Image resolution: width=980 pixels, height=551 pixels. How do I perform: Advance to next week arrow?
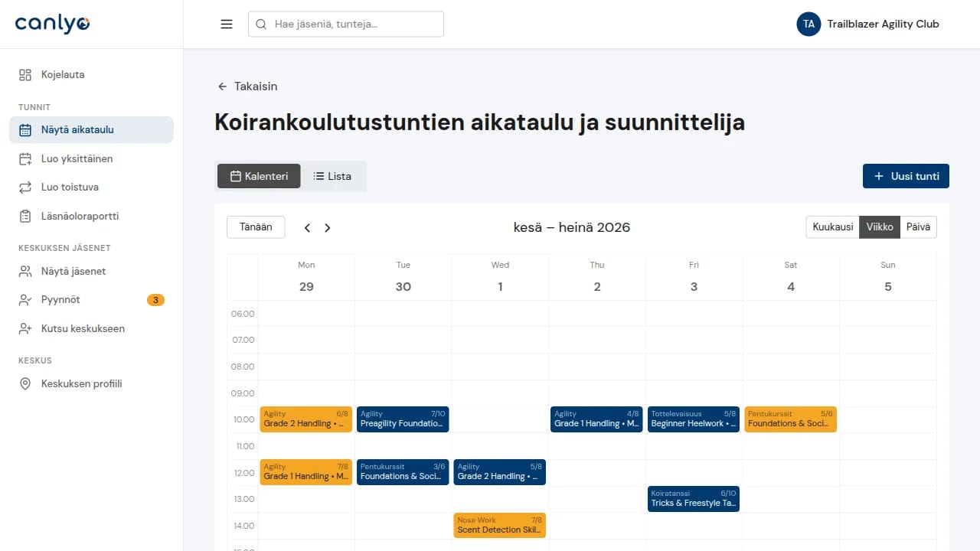327,227
